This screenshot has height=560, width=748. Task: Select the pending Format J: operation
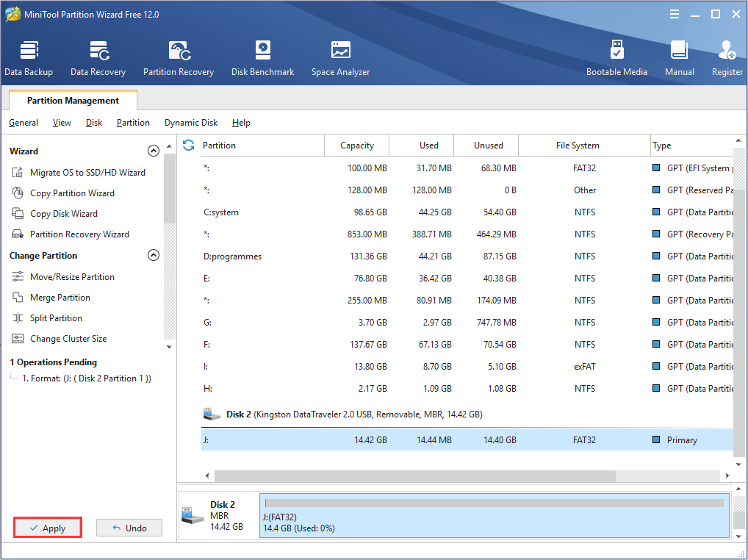tap(87, 378)
